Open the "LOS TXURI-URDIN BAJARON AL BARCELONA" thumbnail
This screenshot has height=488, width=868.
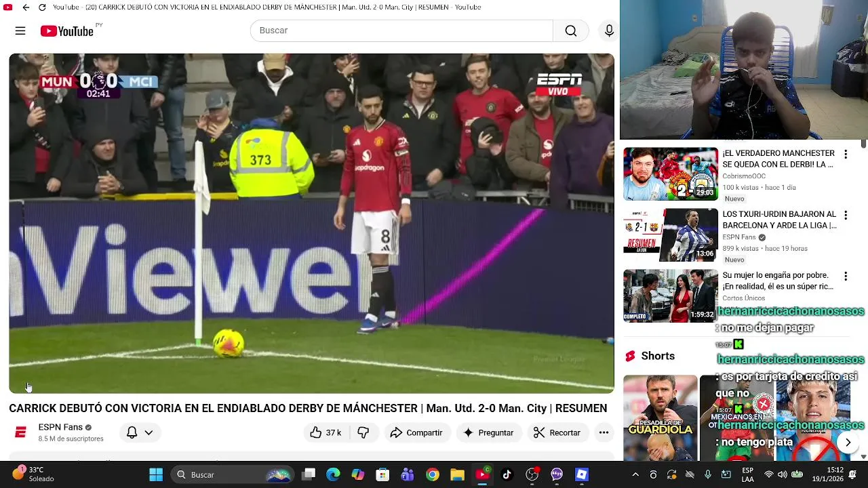[x=671, y=235]
